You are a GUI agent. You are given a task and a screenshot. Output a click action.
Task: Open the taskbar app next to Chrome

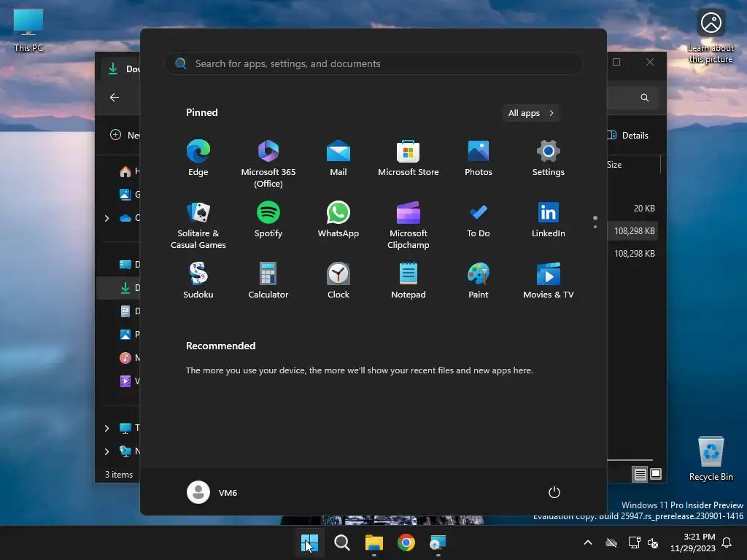(438, 542)
